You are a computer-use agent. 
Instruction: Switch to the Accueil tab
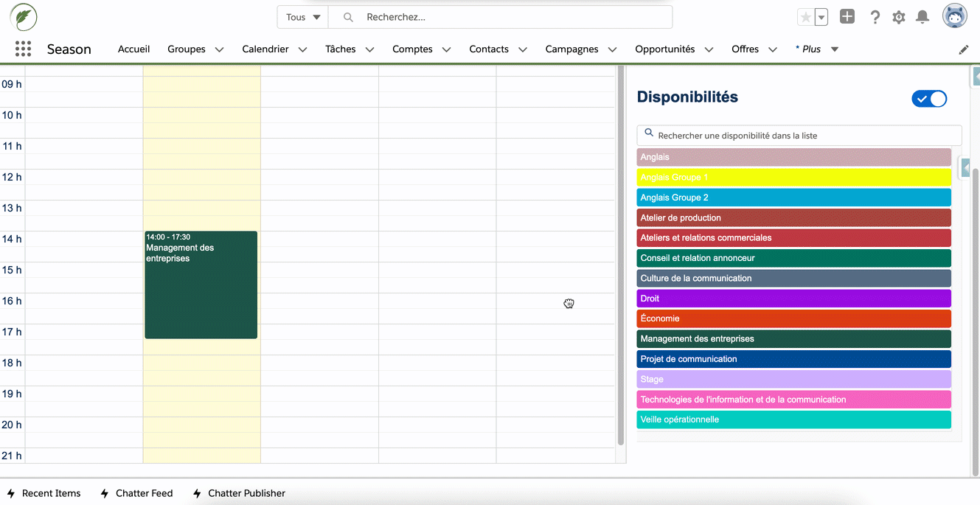(133, 49)
